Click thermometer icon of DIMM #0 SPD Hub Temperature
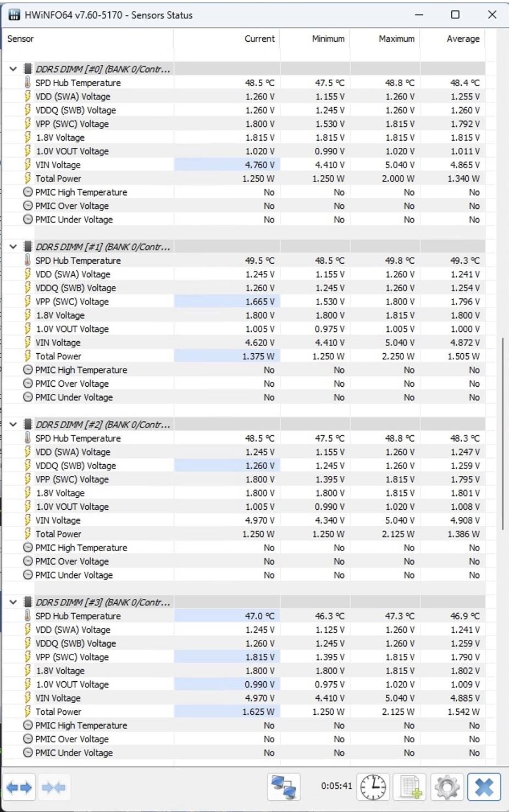This screenshot has height=812, width=509. click(x=27, y=82)
